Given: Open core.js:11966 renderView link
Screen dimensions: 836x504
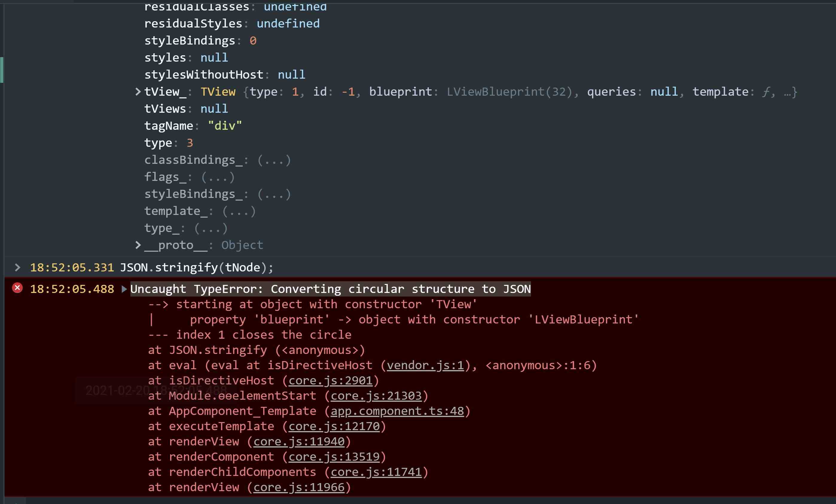Looking at the screenshot, I should click(299, 487).
